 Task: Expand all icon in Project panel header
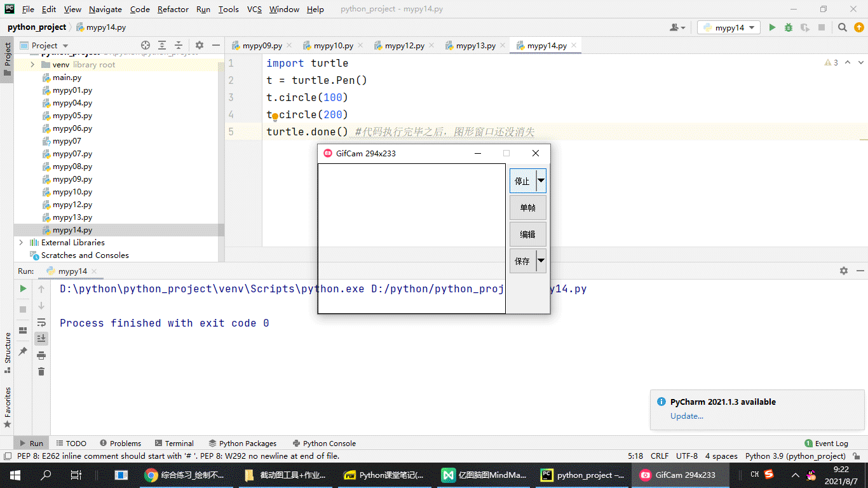[162, 45]
